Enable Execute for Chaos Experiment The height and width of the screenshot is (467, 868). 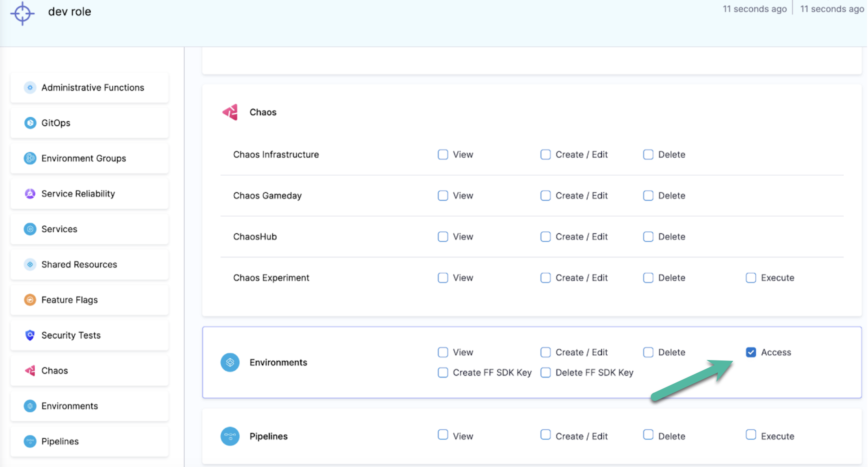751,278
